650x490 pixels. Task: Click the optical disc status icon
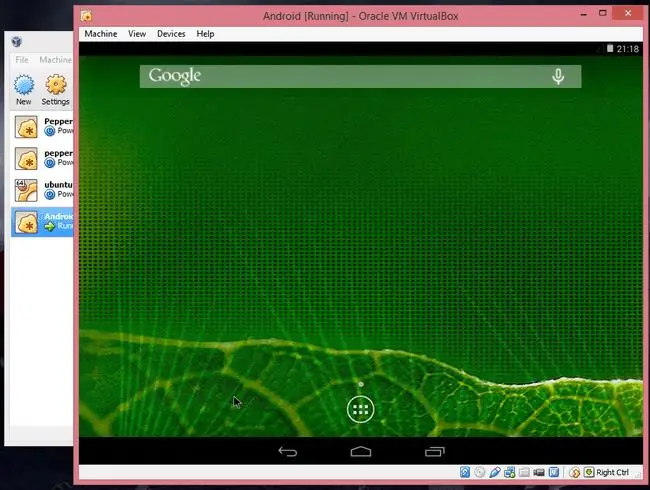pos(480,472)
